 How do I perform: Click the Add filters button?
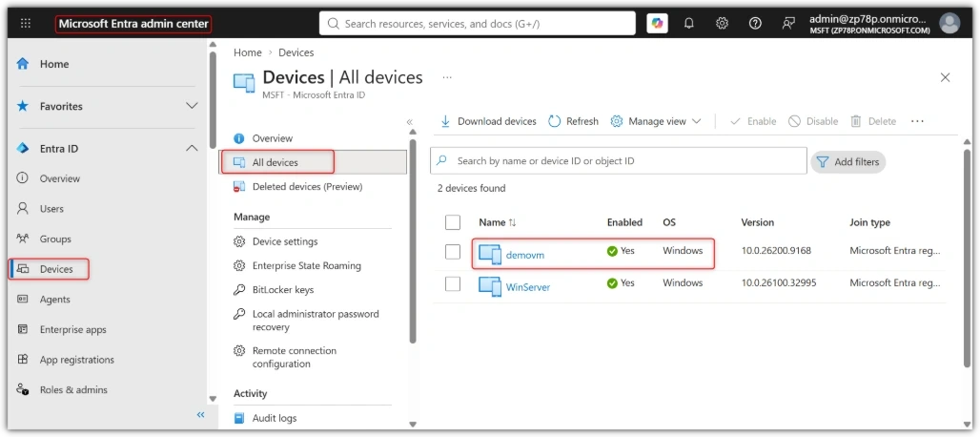pos(848,162)
